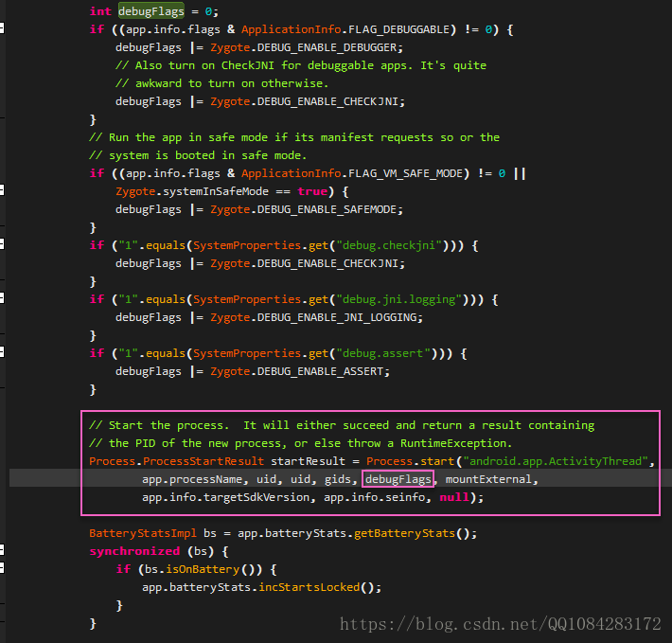The height and width of the screenshot is (643, 672).
Task: Click the 'synchronized' keyword
Action: (134, 552)
